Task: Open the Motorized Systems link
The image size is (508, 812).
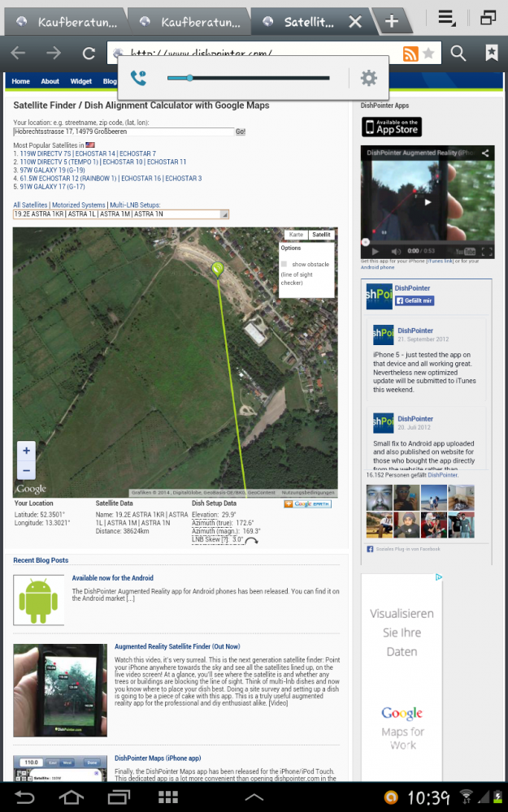Action: 79,205
